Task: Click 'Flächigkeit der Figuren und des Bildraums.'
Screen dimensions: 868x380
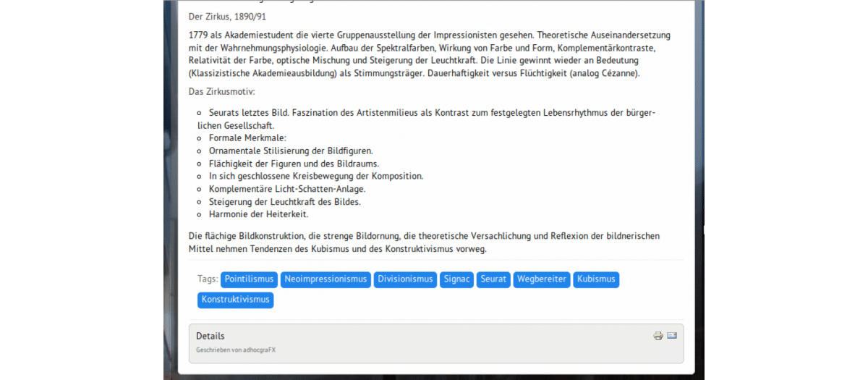Action: point(294,164)
